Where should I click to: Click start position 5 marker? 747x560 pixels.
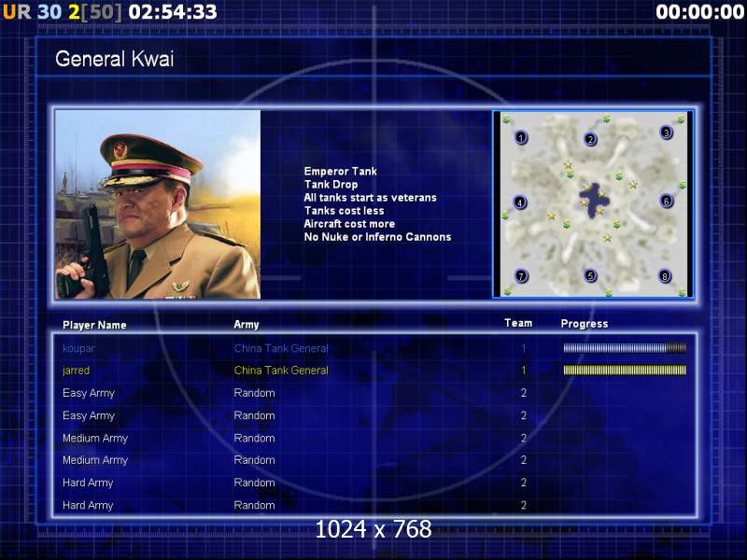[x=590, y=275]
